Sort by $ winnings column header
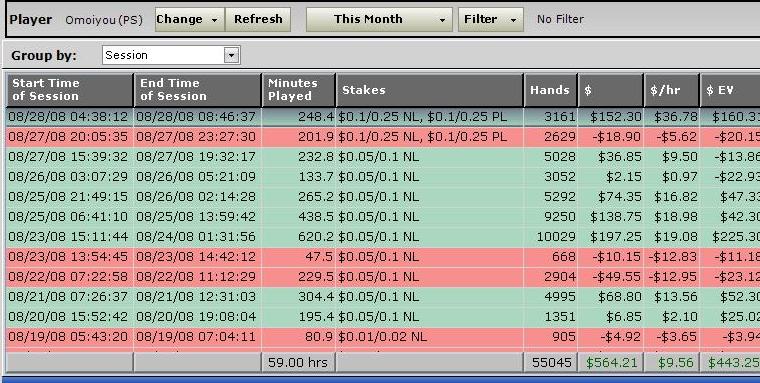 tap(611, 90)
